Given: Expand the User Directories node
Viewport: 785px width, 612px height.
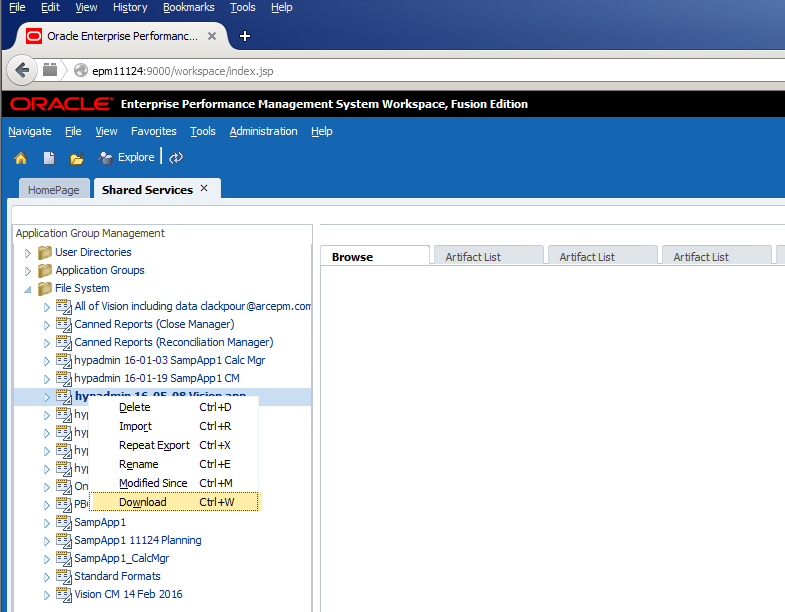Looking at the screenshot, I should pyautogui.click(x=28, y=253).
